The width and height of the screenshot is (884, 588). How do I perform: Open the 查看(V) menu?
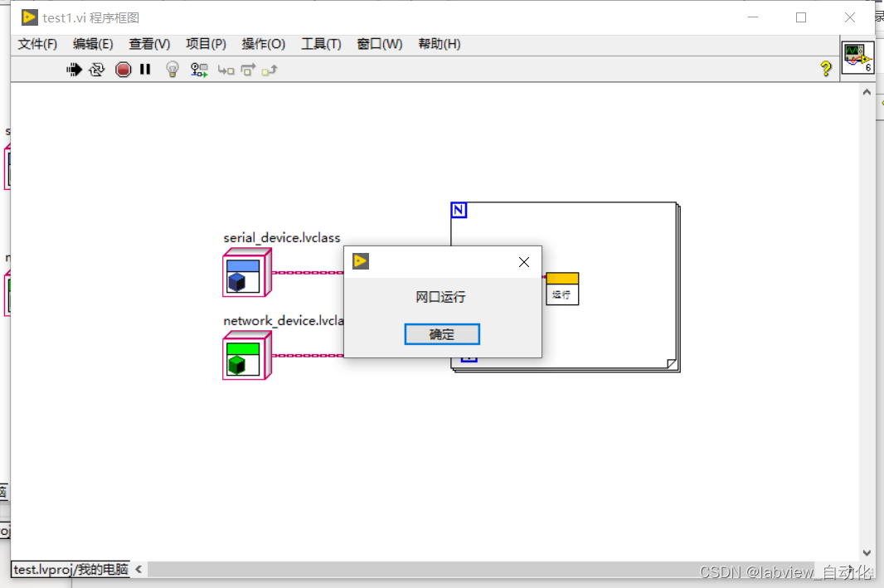pyautogui.click(x=149, y=44)
